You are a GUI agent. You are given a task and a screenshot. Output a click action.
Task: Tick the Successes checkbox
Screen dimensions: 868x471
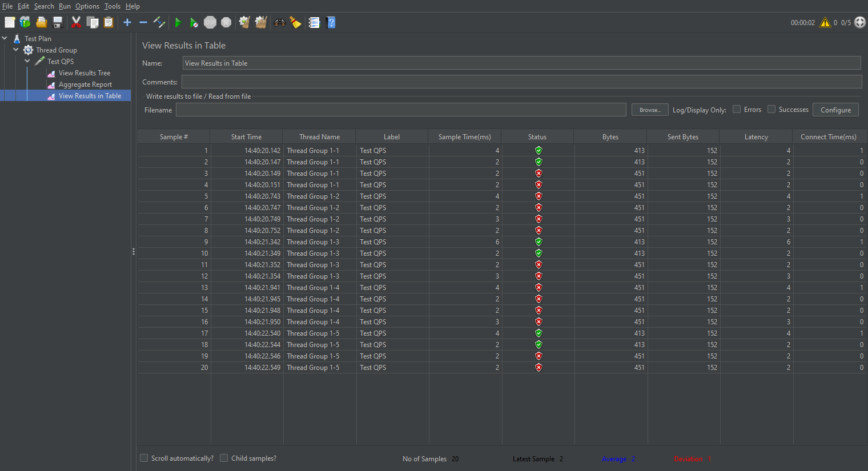pos(771,109)
